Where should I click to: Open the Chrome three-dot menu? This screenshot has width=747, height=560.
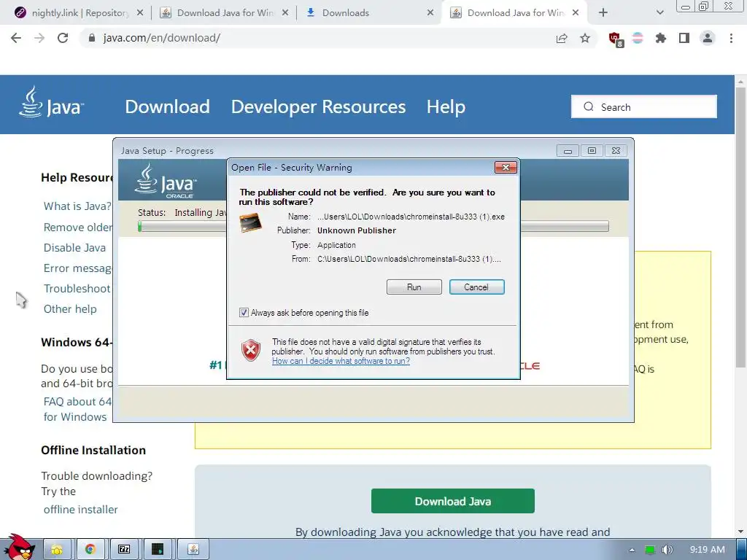[731, 38]
